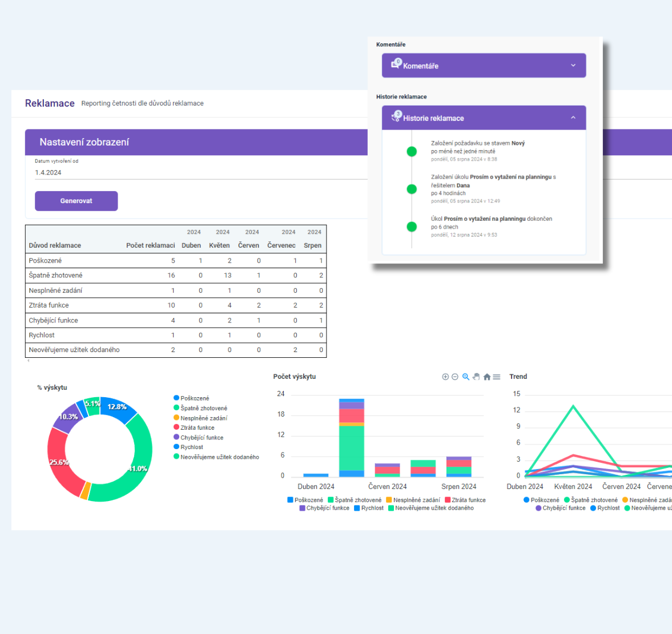Toggle Neověřujeme užitek dodaného in donut legend
This screenshot has width=672, height=634.
coord(216,457)
